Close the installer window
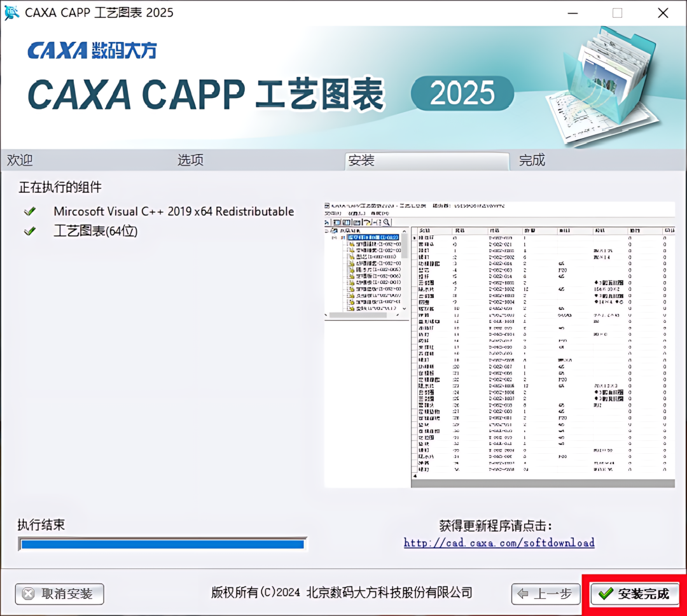 coord(663,13)
